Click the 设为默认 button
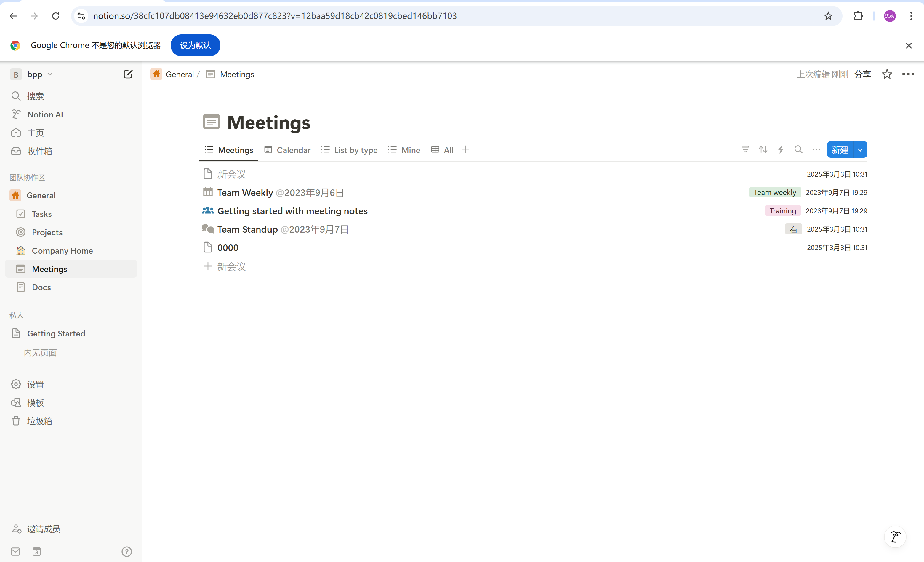This screenshot has height=562, width=924. 195,45
